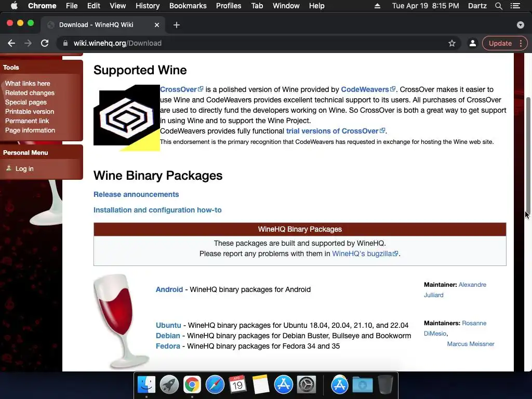Open Marcus Meissner maintainer link

471,344
